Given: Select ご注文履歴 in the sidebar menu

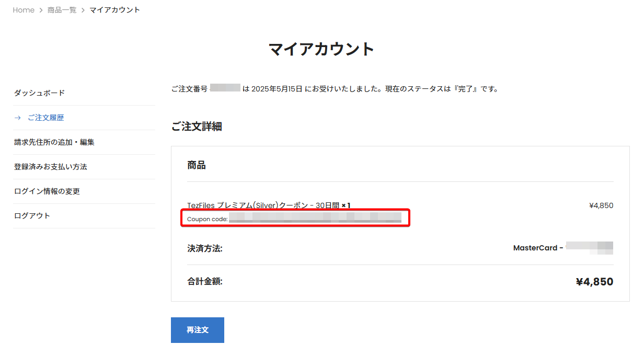Looking at the screenshot, I should coord(46,118).
